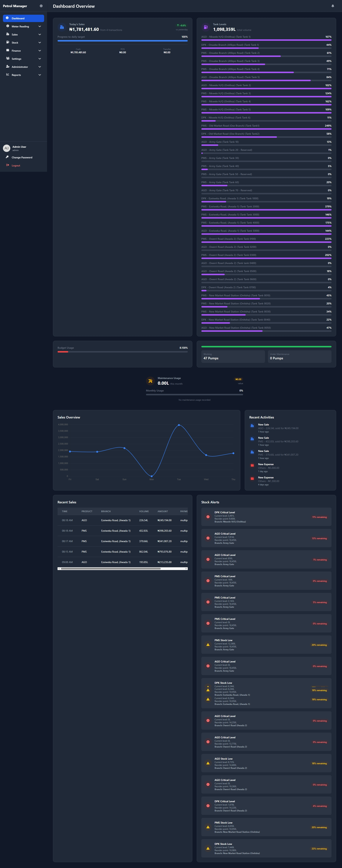The height and width of the screenshot is (868, 342).
Task: Click the expense icon for ₦5,000.00 activity
Action: 252,465
